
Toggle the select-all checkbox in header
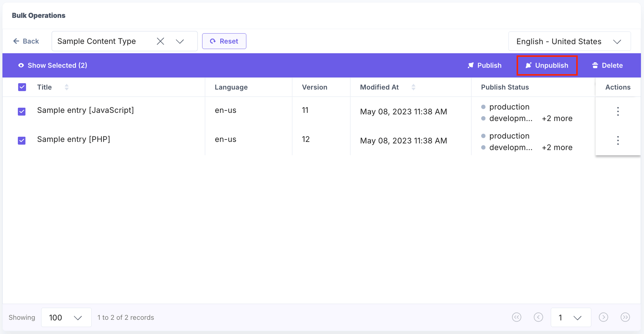click(22, 87)
